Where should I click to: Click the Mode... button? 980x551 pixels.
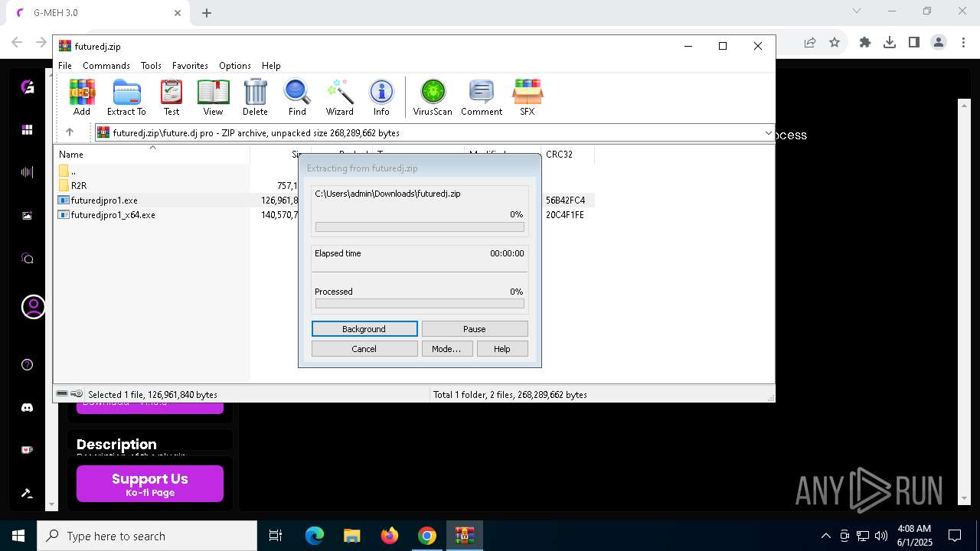pyautogui.click(x=446, y=349)
